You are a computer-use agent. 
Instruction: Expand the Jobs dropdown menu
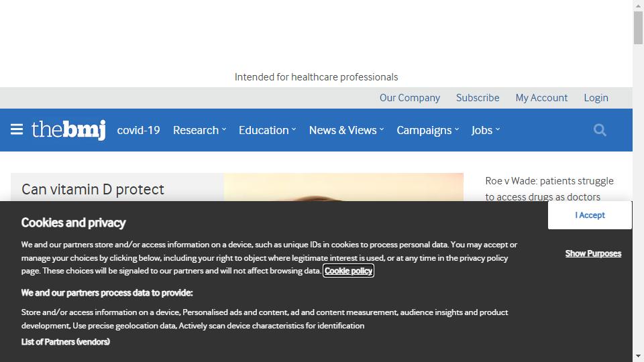[x=486, y=130]
